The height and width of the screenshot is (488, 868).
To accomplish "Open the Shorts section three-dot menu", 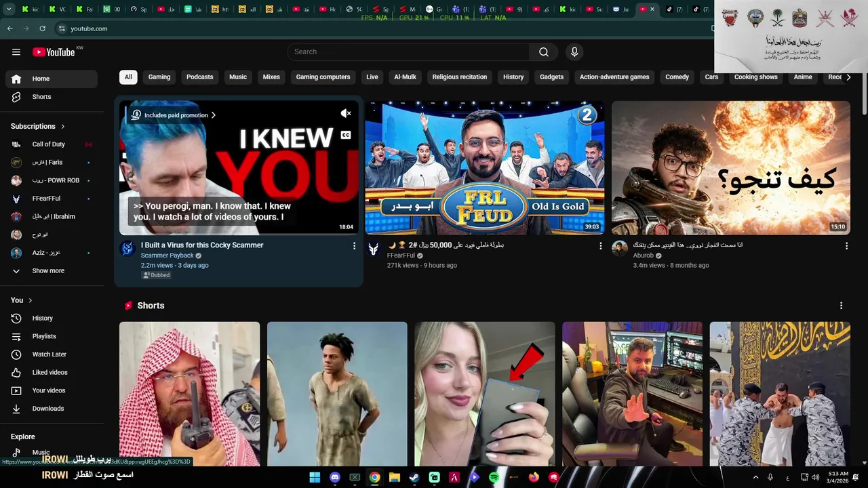I will (x=842, y=306).
